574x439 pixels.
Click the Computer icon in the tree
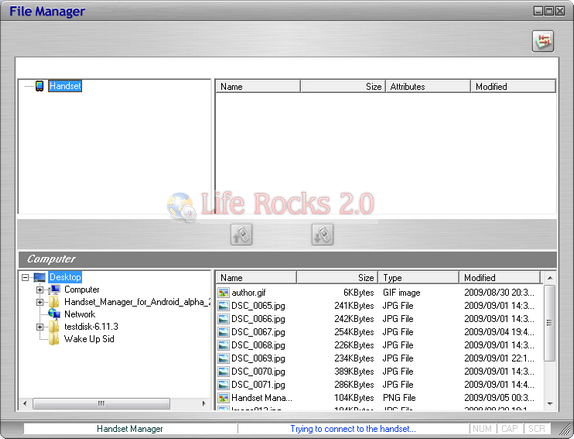point(55,290)
